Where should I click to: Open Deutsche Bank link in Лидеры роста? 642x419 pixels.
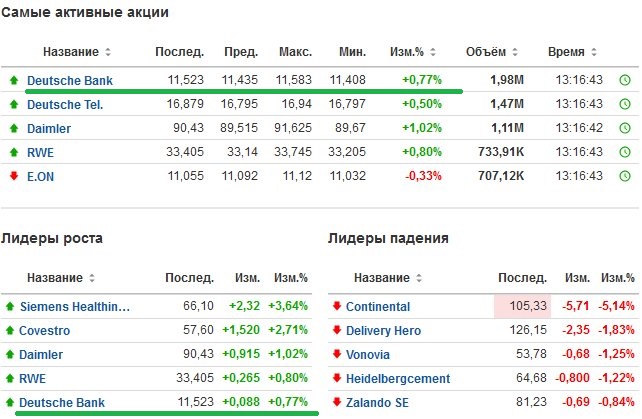click(62, 403)
